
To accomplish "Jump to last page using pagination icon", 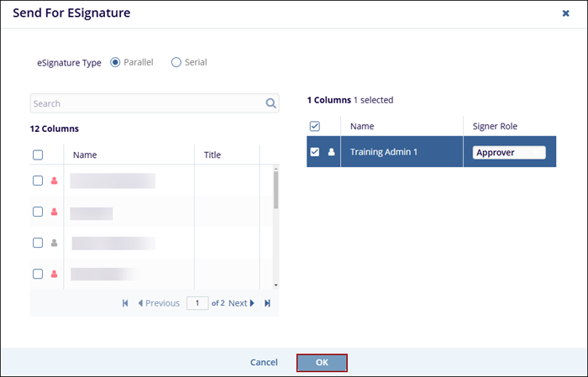I will click(x=268, y=303).
